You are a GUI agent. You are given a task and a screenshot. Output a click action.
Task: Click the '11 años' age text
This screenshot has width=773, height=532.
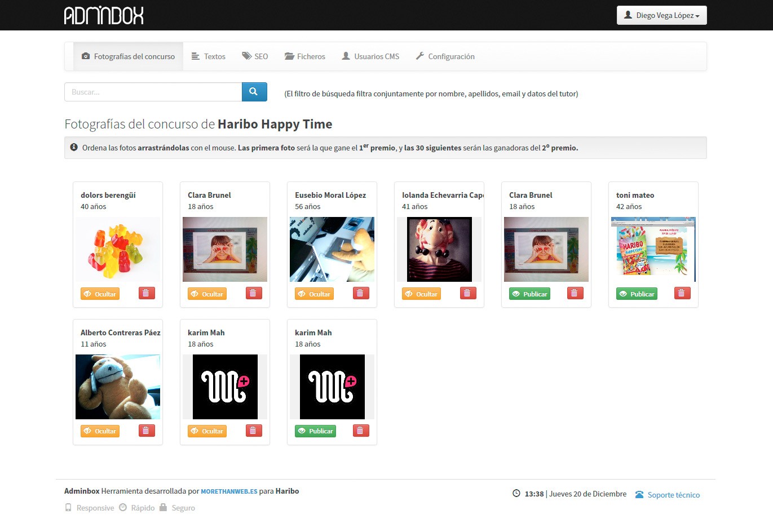pos(94,344)
